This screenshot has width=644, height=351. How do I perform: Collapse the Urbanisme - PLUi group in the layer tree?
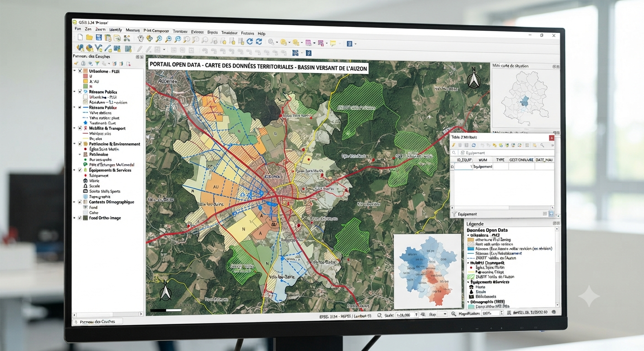75,70
